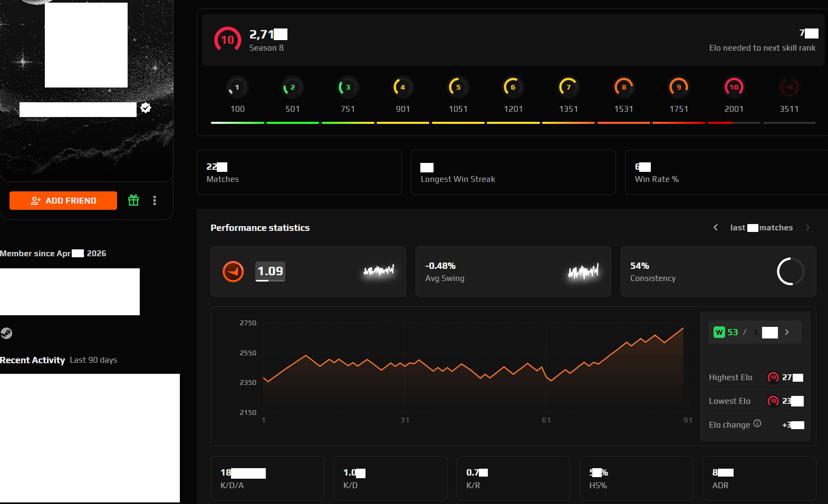Click the Steam account icon
828x504 pixels.
(6, 333)
